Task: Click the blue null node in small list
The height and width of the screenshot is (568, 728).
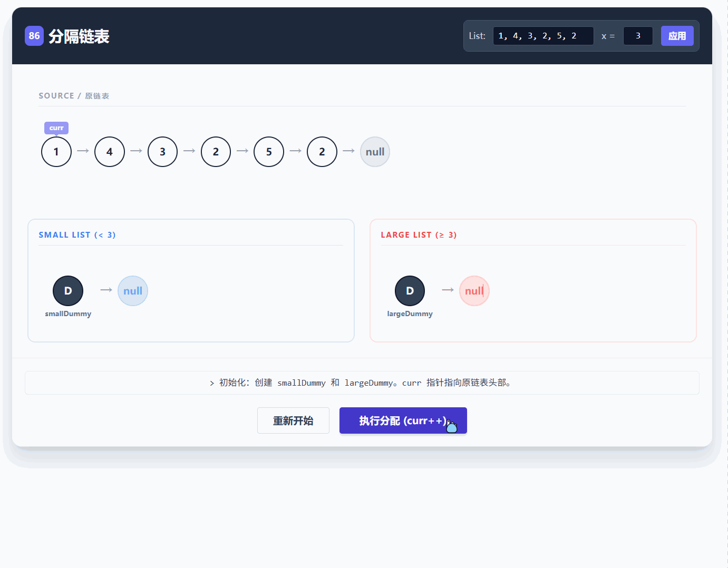Action: tap(133, 291)
